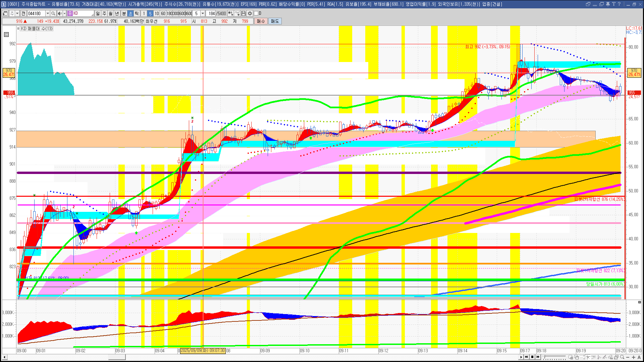Open the 주 type dropdown arrow
This screenshot has width=644, height=362.
[x=17, y=13]
